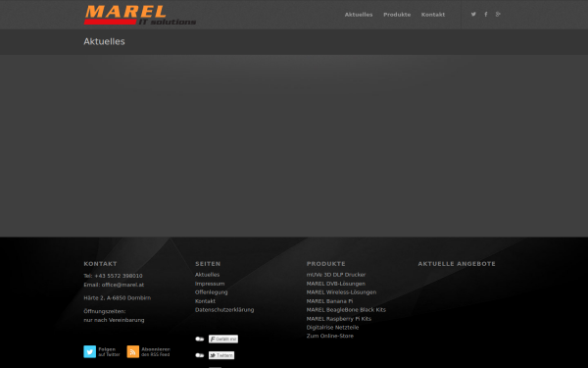This screenshot has height=368, width=588.
Task: Click phone number +43 5572 398010
Action: [119, 276]
